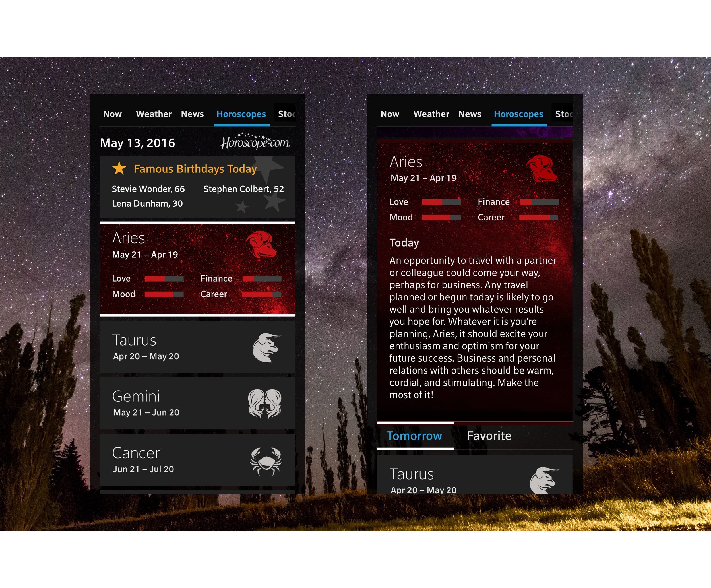Switch to the Now tab in right panel
Image resolution: width=711 pixels, height=588 pixels.
[x=390, y=114]
